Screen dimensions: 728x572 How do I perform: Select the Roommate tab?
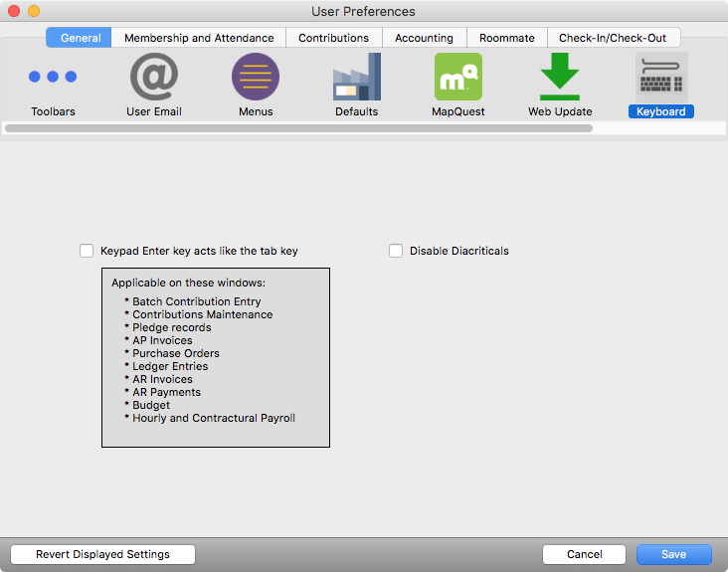(506, 38)
